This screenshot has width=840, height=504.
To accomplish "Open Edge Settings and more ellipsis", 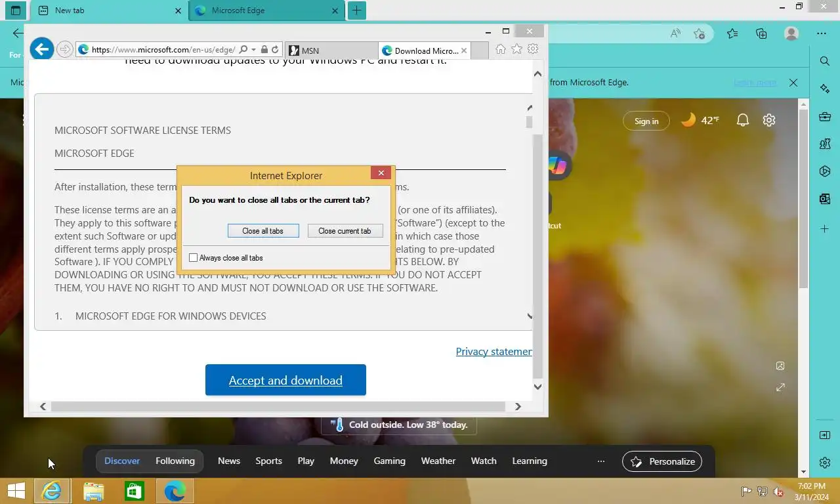I will click(x=822, y=33).
